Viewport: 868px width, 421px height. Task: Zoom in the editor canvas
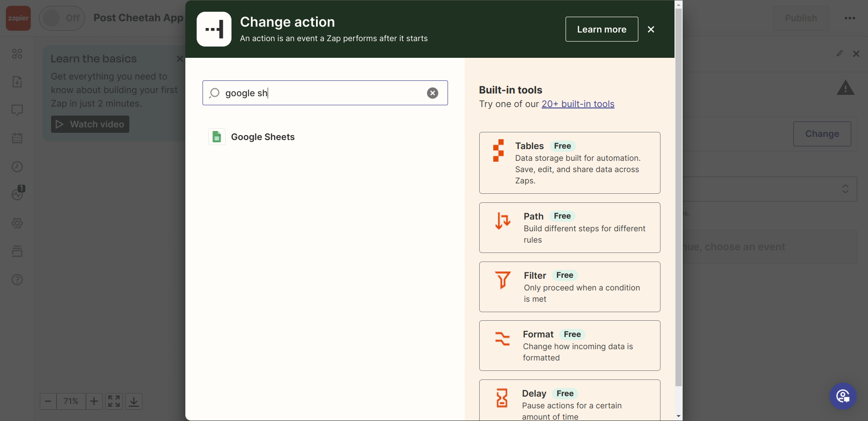94,401
